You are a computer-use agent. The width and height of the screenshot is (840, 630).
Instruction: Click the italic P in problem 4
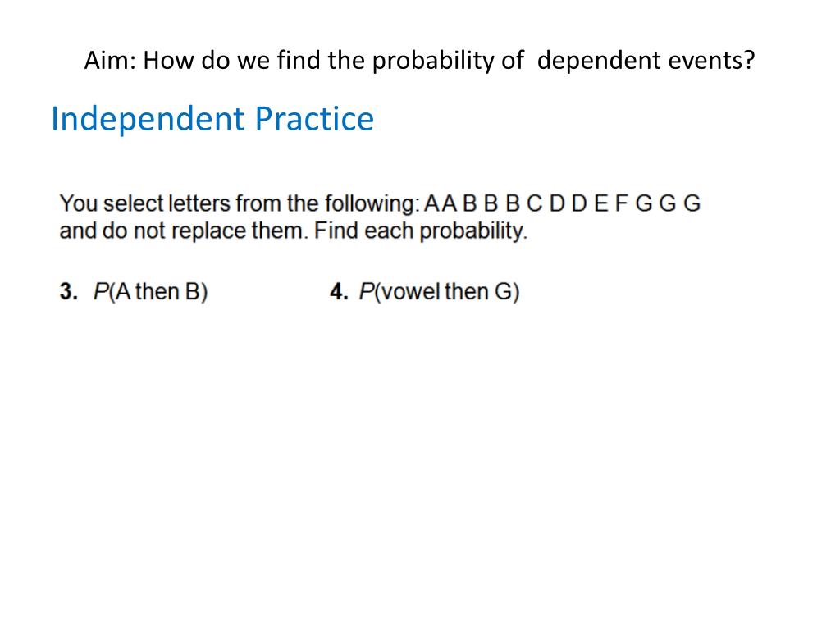coord(366,292)
